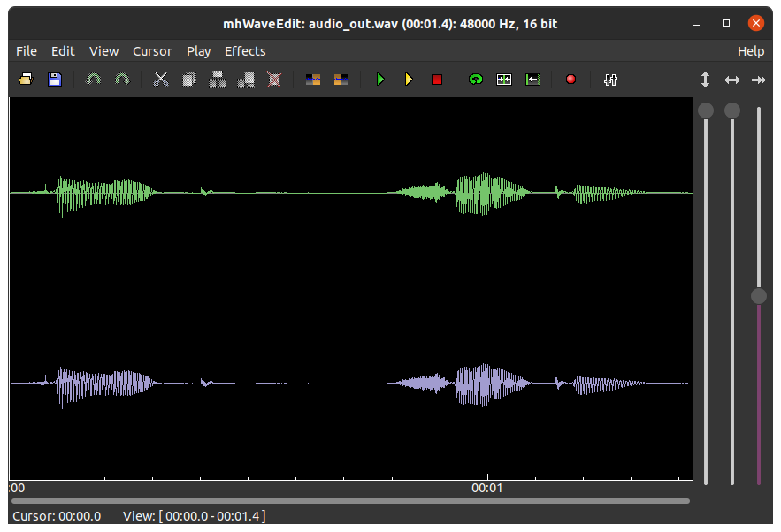Click the 00:01 timeline marker
The height and width of the screenshot is (532, 781).
point(487,488)
